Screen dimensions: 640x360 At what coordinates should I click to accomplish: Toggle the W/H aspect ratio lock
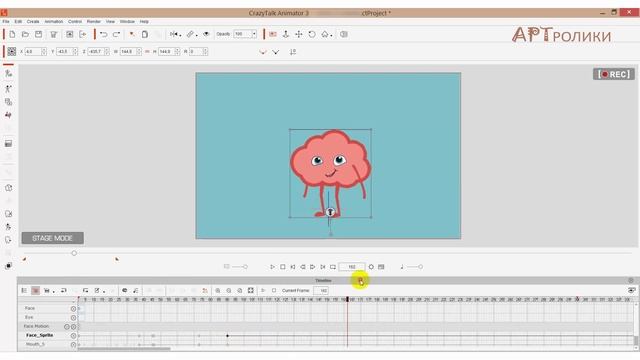pos(147,52)
